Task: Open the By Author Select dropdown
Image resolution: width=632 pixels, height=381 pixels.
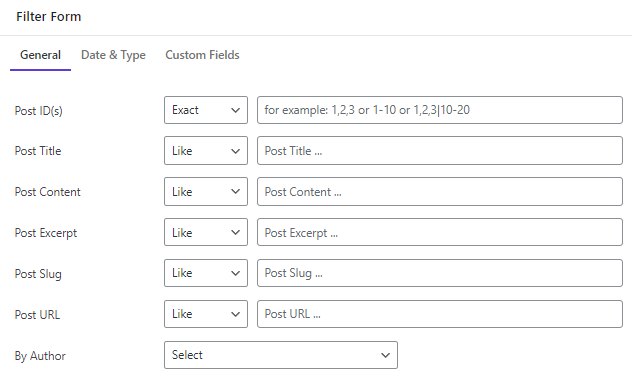Action: [x=281, y=355]
